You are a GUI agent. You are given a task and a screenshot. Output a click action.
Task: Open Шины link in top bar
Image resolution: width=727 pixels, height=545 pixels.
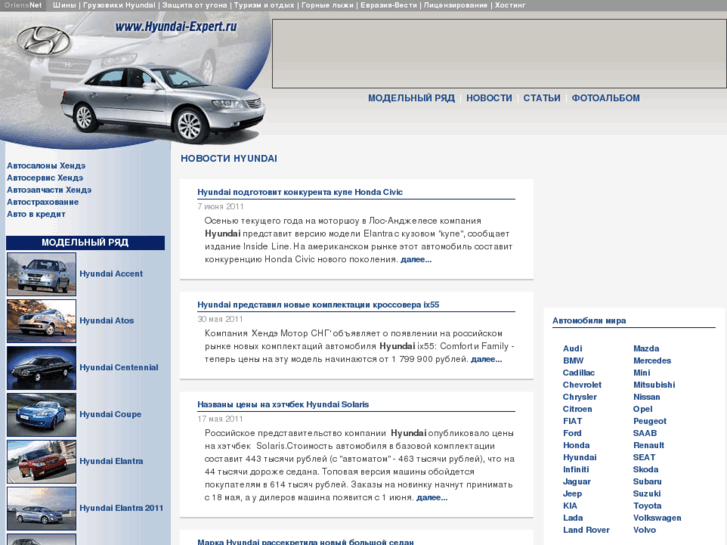tap(64, 5)
